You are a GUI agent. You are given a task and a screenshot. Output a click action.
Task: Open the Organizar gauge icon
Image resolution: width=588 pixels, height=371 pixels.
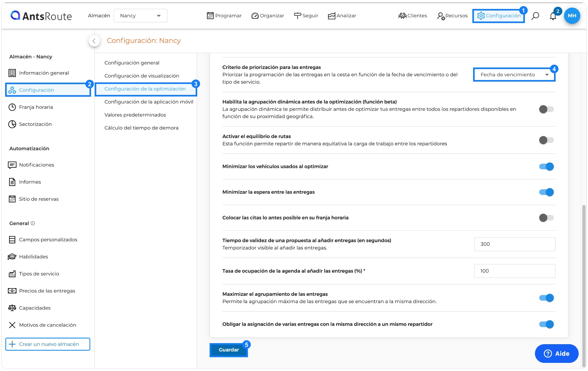255,16
